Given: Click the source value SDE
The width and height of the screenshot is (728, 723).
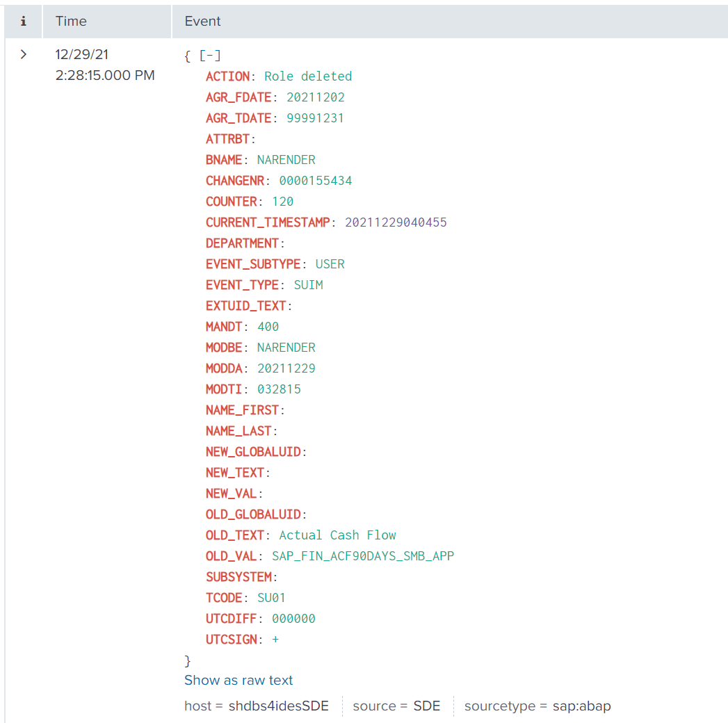Looking at the screenshot, I should tap(427, 706).
